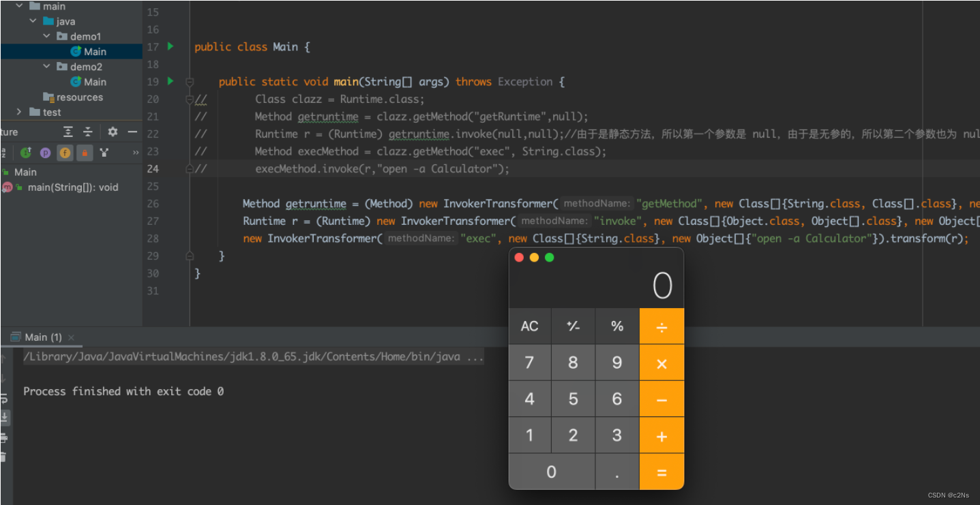Screen dimensions: 980x505
Task: Click line number 26 in gutter
Action: coord(153,203)
